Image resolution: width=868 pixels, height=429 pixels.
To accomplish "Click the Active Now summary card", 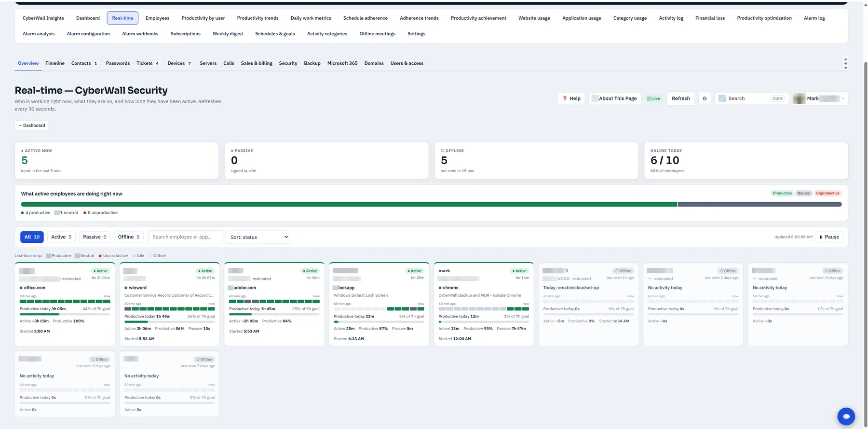I will click(x=116, y=161).
